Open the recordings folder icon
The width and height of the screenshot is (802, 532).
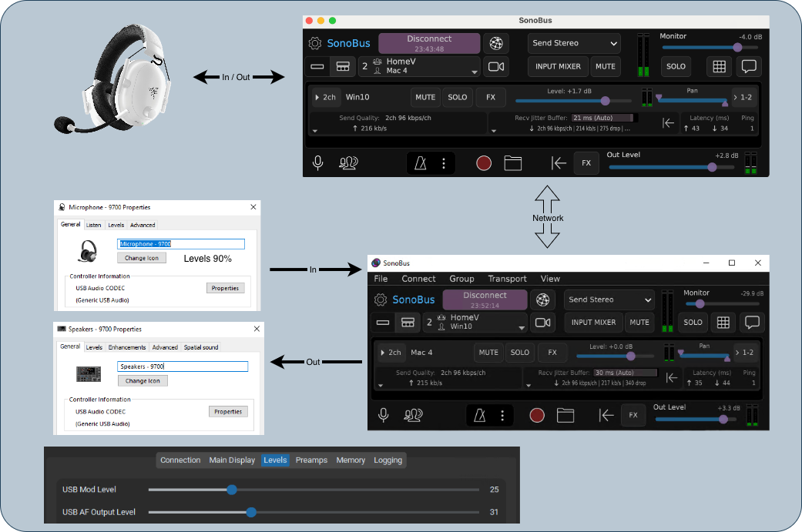click(513, 162)
